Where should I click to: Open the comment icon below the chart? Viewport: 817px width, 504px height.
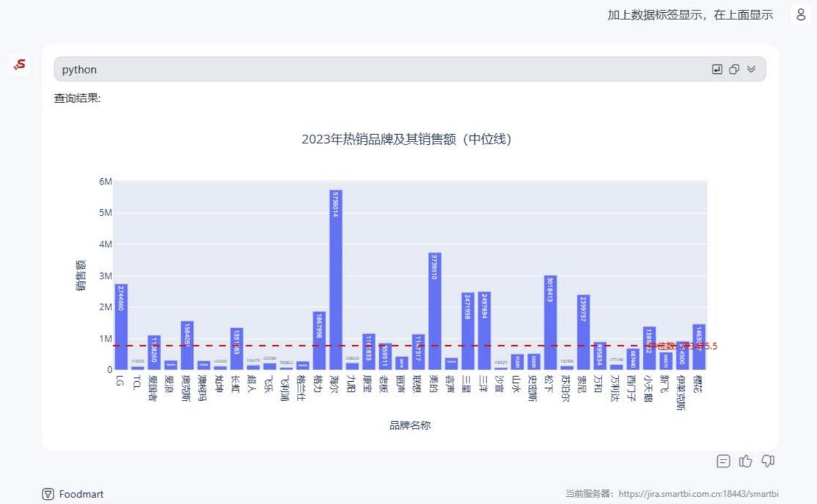[x=724, y=461]
